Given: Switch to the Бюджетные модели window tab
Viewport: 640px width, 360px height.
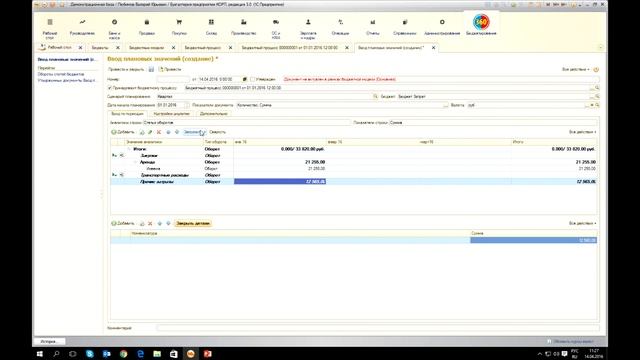Looking at the screenshot, I should [x=147, y=48].
